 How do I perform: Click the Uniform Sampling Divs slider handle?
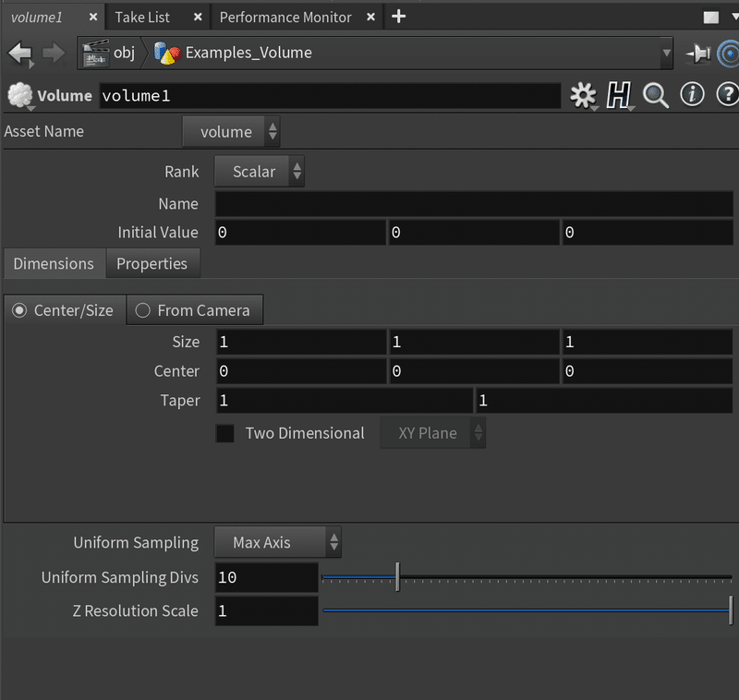click(x=397, y=577)
